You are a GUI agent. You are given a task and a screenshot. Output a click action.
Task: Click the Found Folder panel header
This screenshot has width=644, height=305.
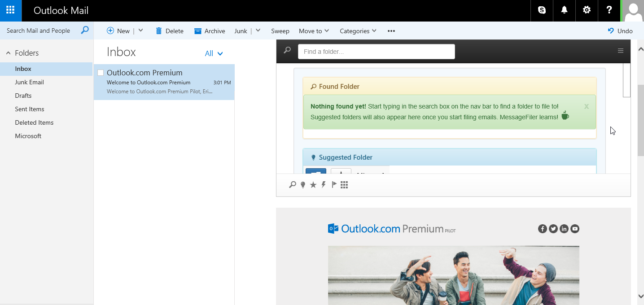(450, 87)
